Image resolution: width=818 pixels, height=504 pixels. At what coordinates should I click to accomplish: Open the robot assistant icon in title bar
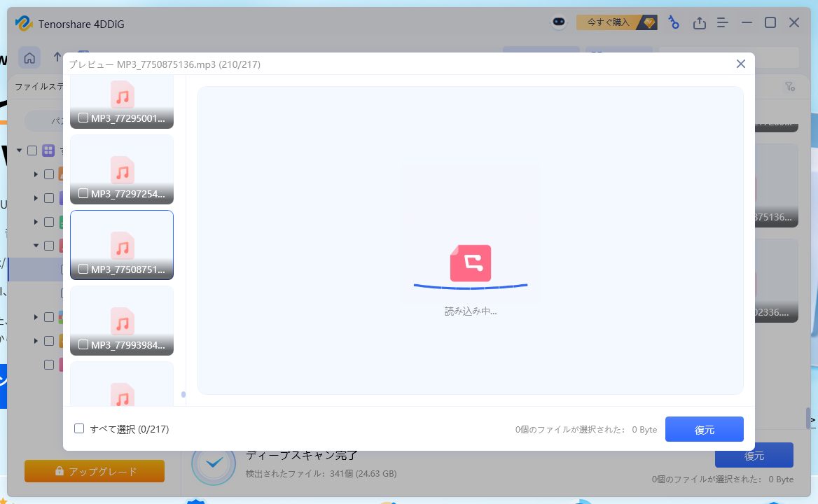[x=558, y=22]
